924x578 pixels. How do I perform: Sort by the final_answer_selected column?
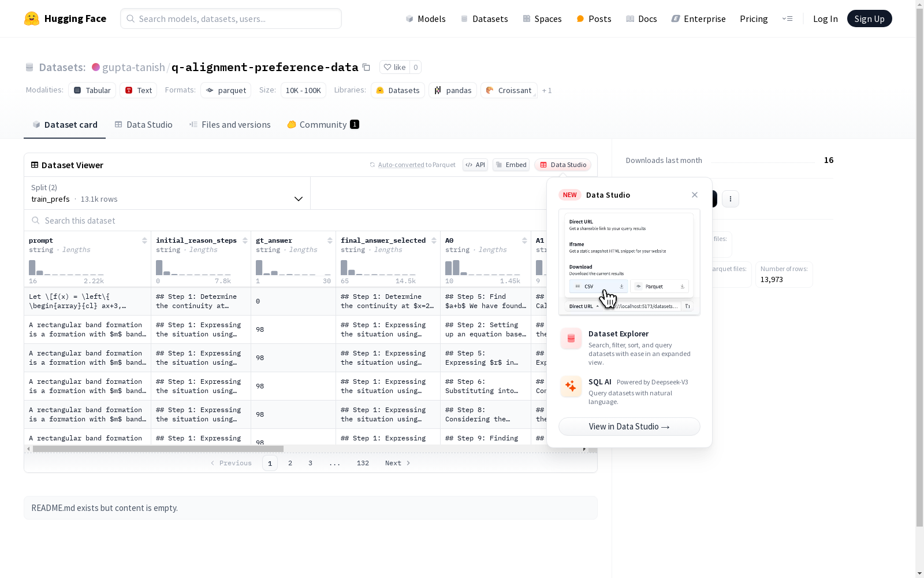pos(434,240)
